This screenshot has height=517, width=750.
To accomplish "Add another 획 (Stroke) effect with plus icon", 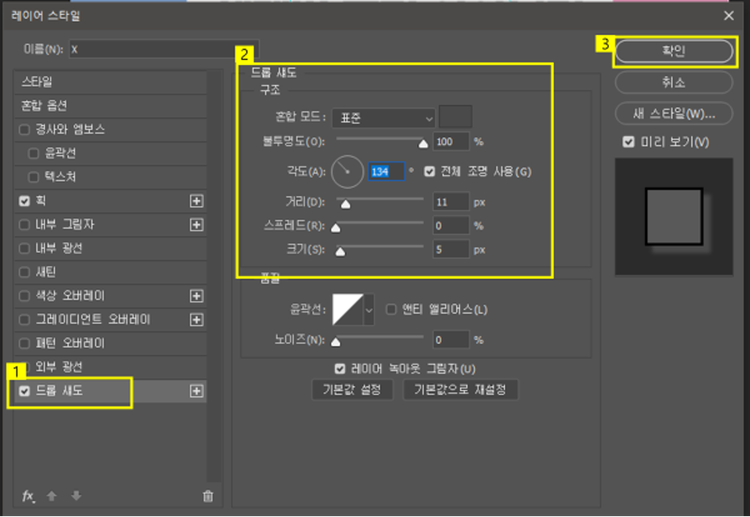I will click(196, 201).
